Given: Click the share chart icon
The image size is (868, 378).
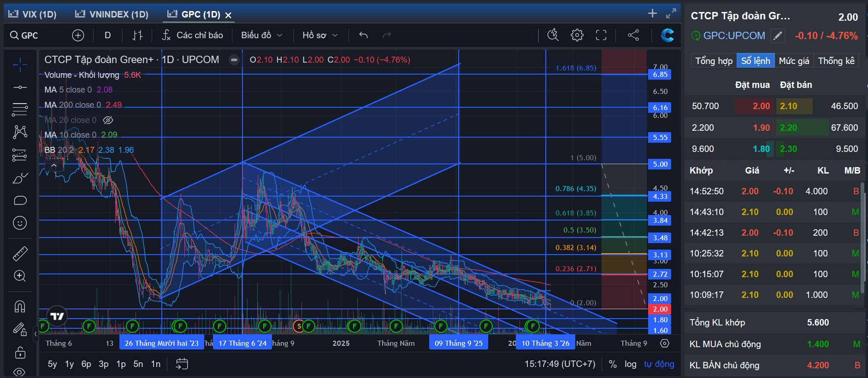Looking at the screenshot, I should coord(633,35).
